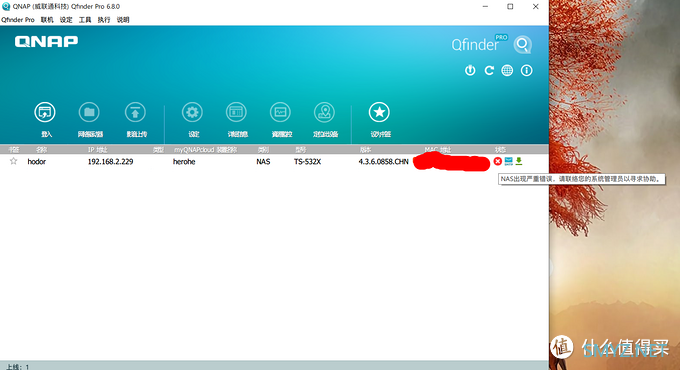Screen dimensions: 680x370
Task: Click the online count status bar
Action: [18, 367]
